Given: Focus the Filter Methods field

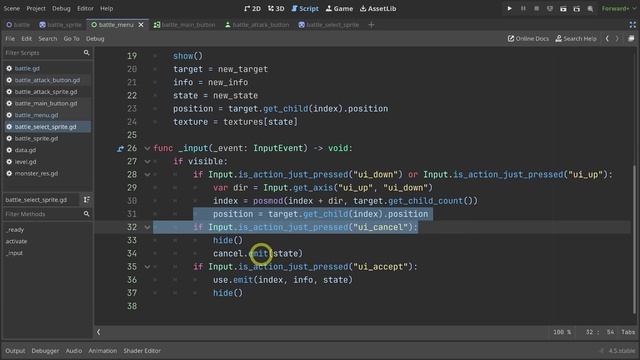Looking at the screenshot, I should click(x=47, y=214).
